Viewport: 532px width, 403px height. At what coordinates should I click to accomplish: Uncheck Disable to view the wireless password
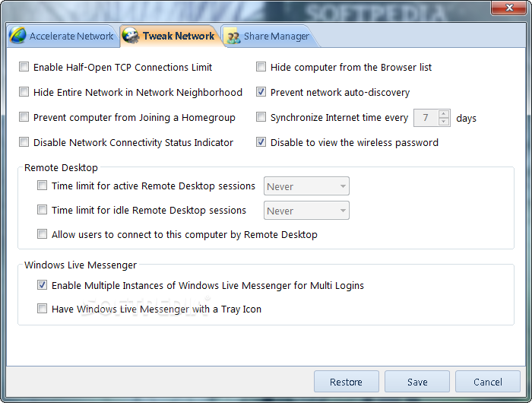261,142
